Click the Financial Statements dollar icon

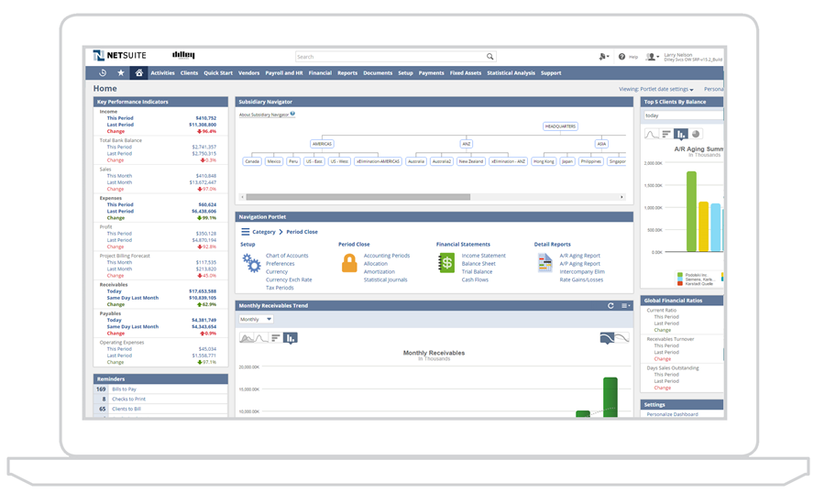click(x=446, y=262)
